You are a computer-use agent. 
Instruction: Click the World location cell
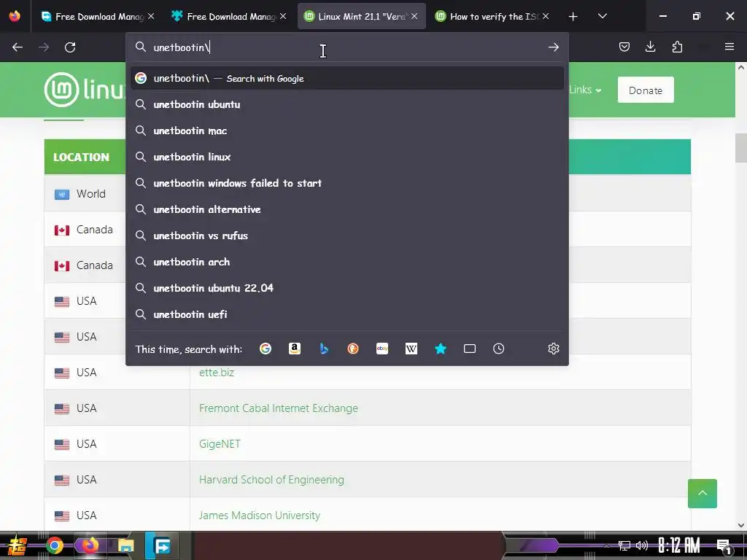pyautogui.click(x=85, y=194)
